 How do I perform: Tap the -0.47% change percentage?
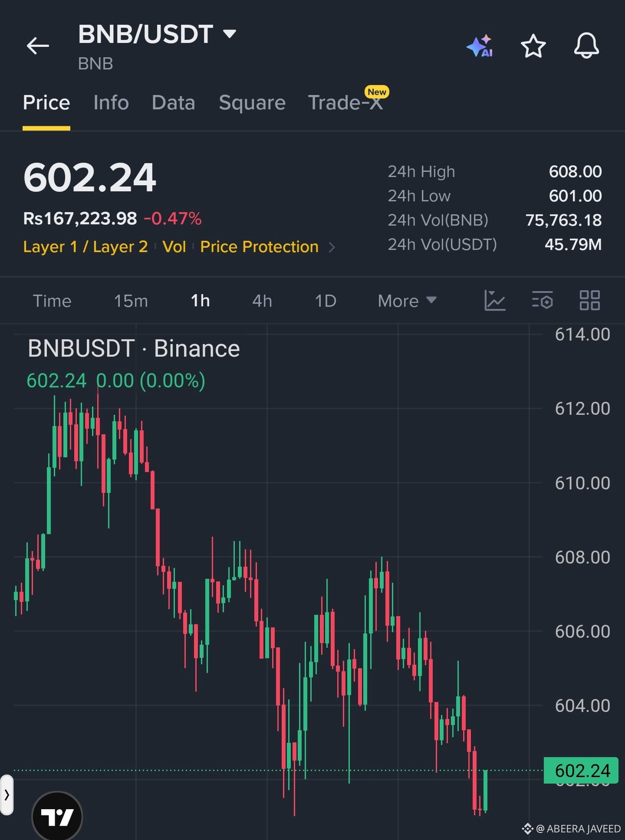click(x=173, y=218)
